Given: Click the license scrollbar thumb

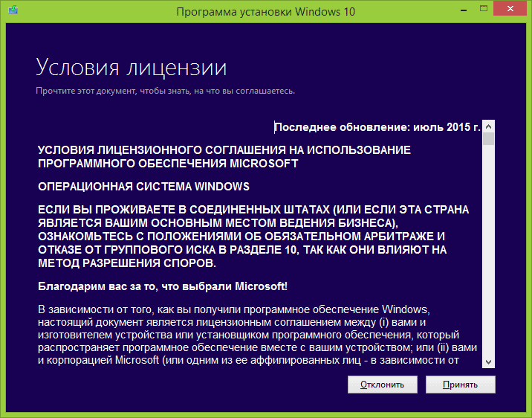Looking at the screenshot, I should point(488,138).
